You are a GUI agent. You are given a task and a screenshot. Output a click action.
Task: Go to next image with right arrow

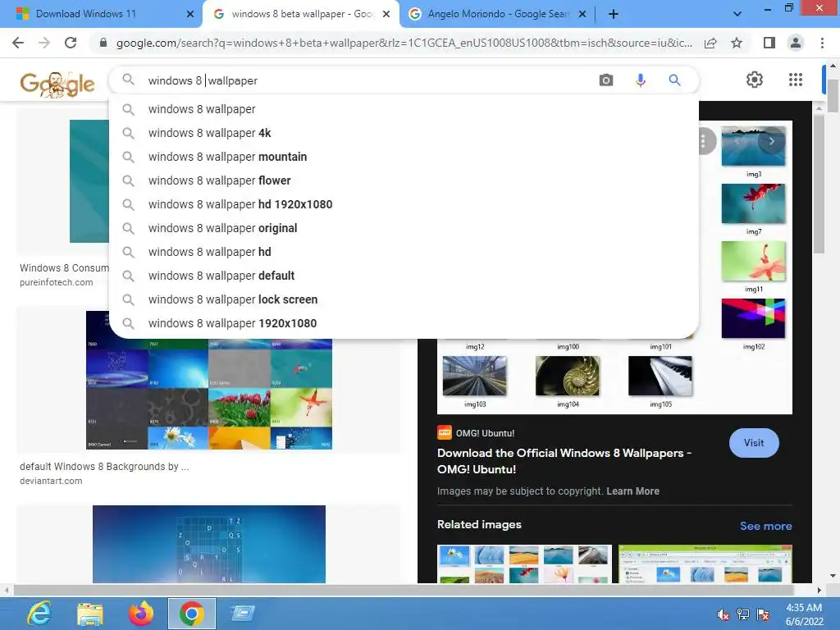click(x=771, y=141)
